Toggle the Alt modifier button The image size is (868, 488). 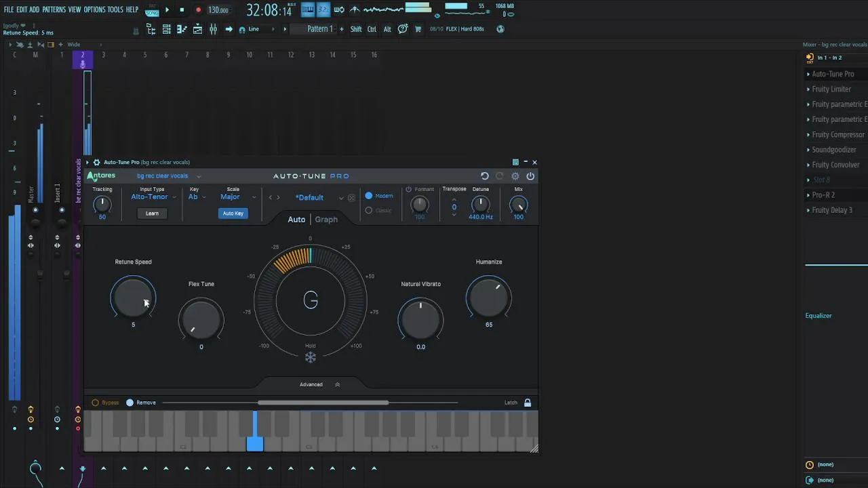click(387, 29)
